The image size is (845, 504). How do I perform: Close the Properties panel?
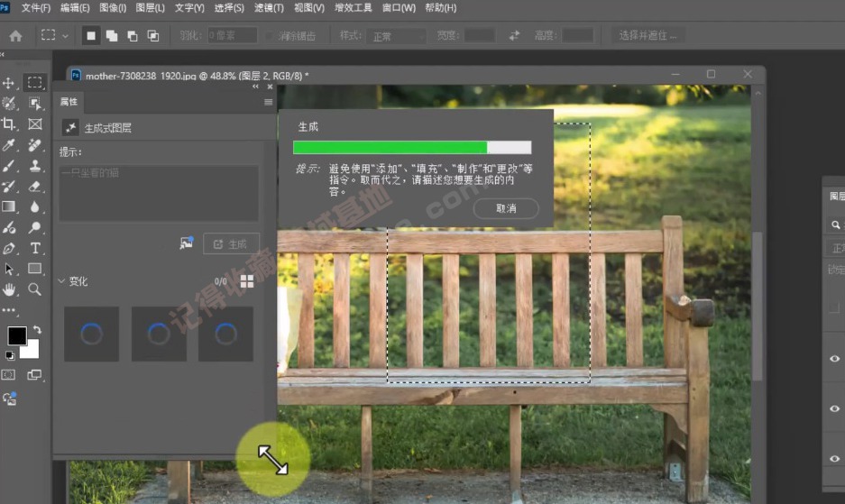270,87
